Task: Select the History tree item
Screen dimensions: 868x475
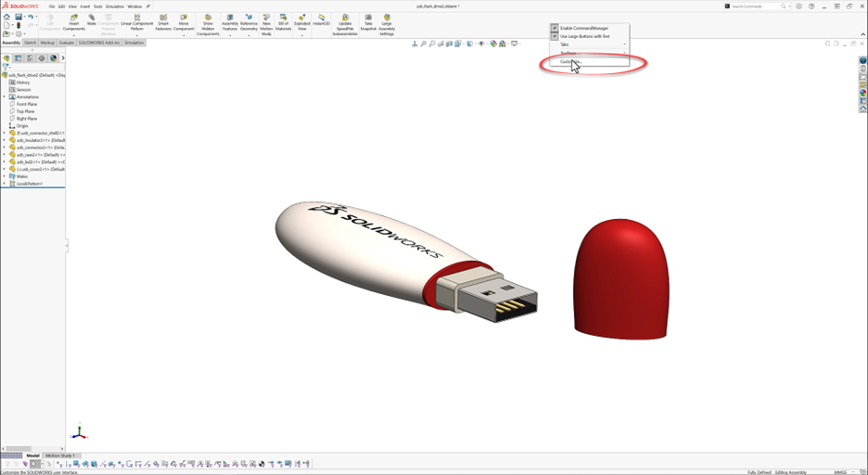Action: (x=23, y=83)
